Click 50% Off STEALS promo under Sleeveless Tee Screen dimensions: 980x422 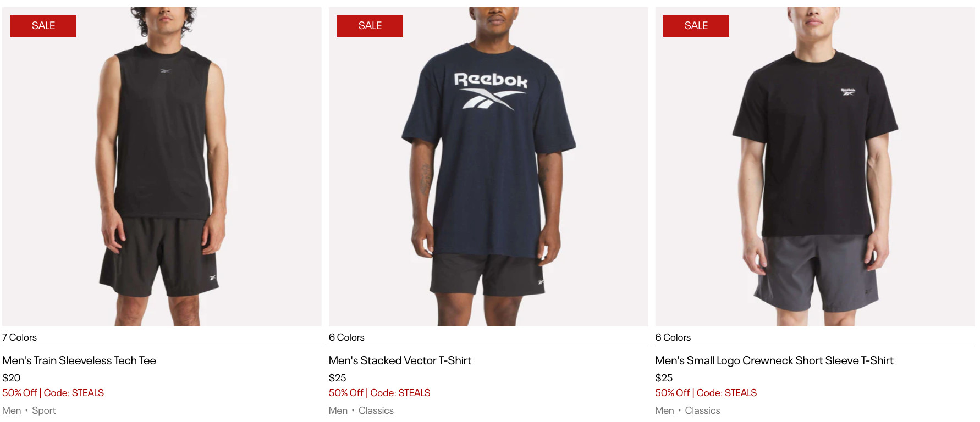[53, 393]
